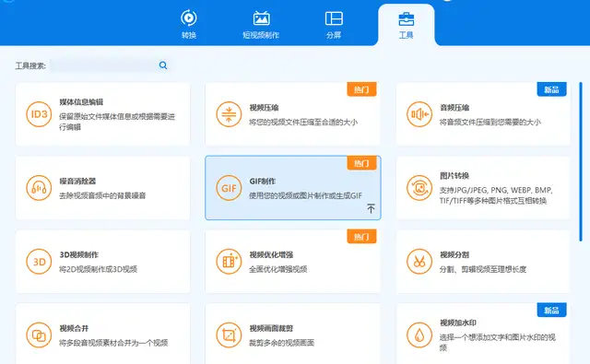Click description 分割、剪辑视频至理想长度
The image size is (590, 364).
483,269
